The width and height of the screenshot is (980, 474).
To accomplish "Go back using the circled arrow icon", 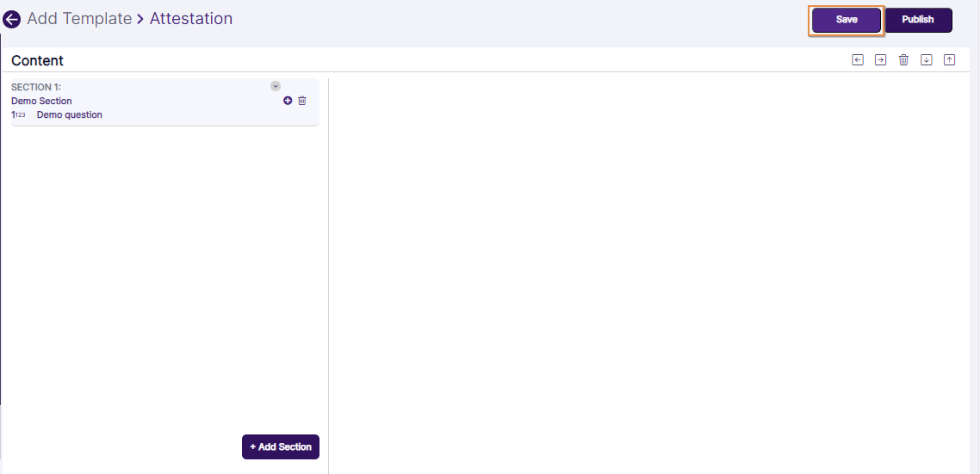I will (12, 19).
